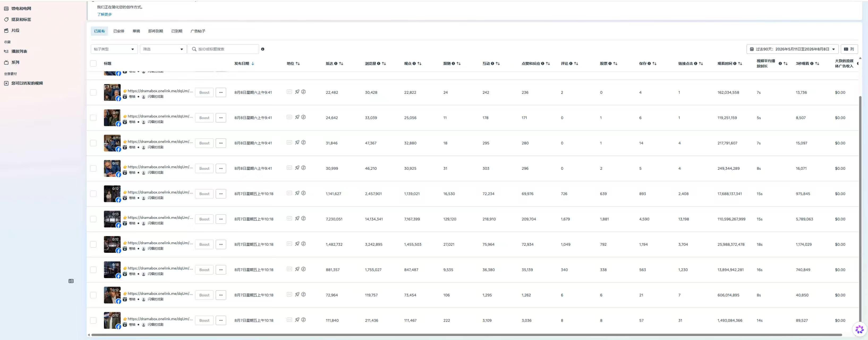868x340 pixels.
Task: Switch to the 广告帖子 tab
Action: (198, 31)
